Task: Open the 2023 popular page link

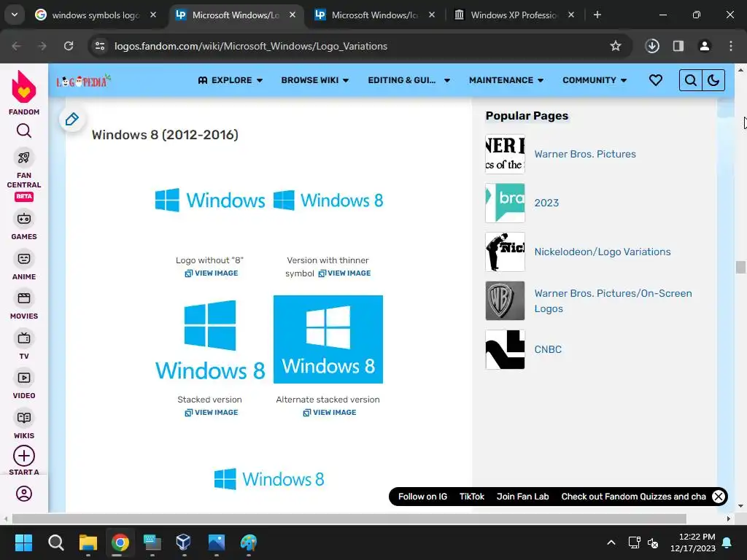Action: (x=546, y=203)
